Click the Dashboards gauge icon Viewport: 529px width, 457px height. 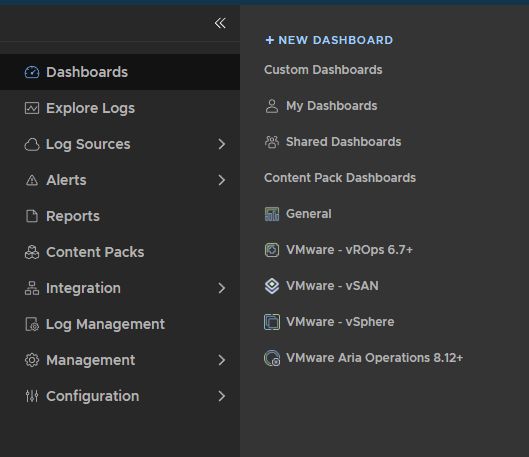point(32,72)
